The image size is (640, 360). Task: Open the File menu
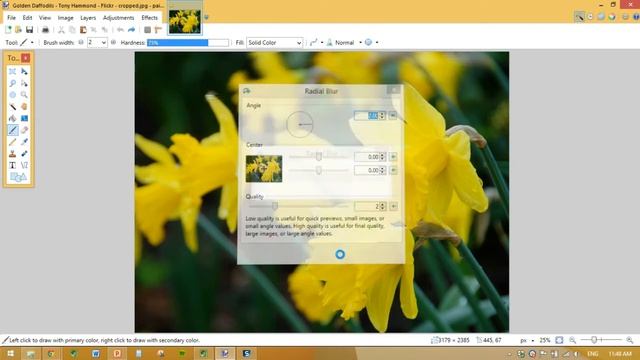tap(11, 18)
